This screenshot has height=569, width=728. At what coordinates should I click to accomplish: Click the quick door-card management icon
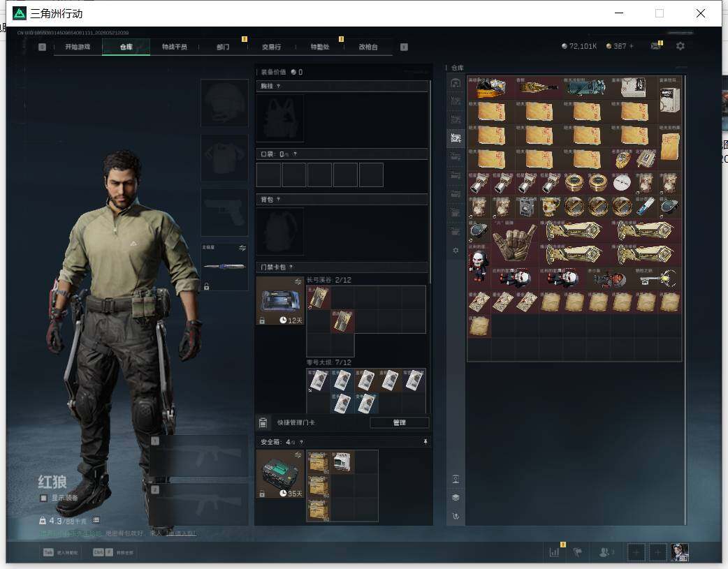[263, 422]
